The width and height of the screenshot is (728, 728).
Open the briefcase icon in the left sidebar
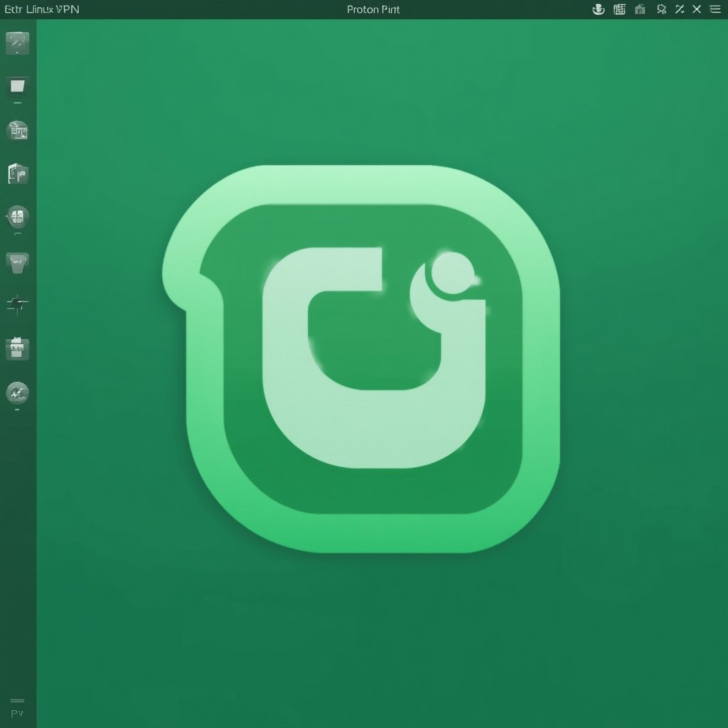click(x=17, y=348)
